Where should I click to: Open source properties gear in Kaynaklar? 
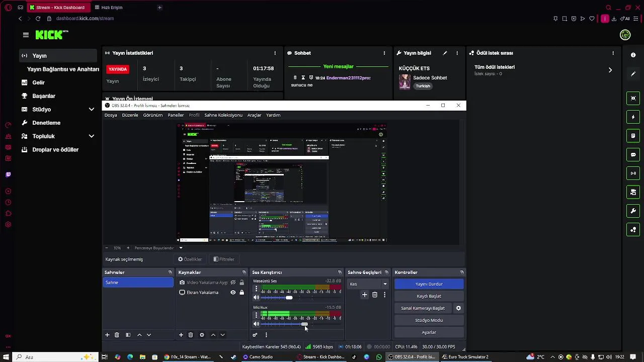202,335
